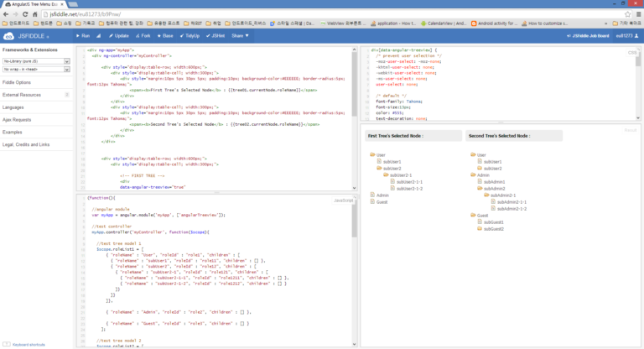
Task: Open the No-Library (pure JS) framework dropdown
Action: [37, 62]
